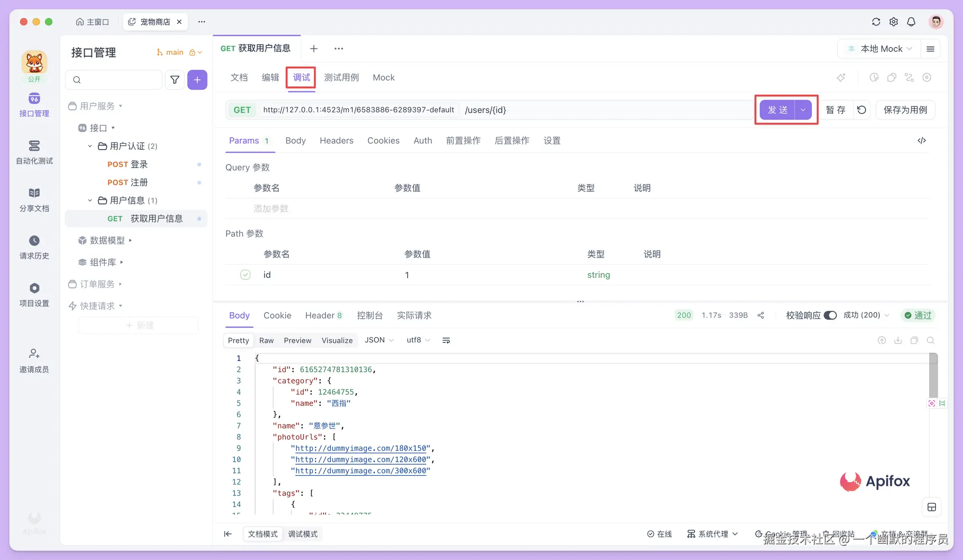Click the reset request undo icon

pos(861,110)
